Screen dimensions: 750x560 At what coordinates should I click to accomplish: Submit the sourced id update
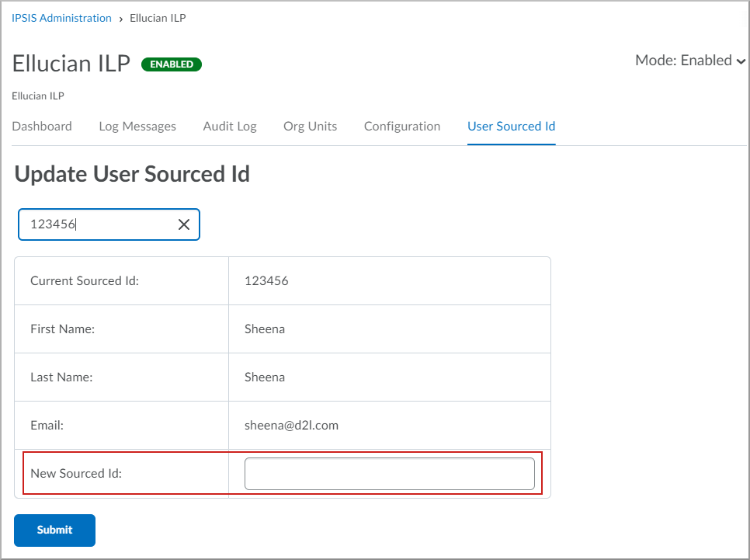[x=54, y=530]
